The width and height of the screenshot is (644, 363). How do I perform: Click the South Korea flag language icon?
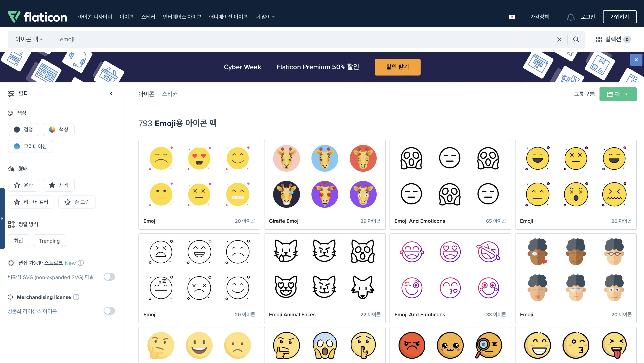(512, 17)
